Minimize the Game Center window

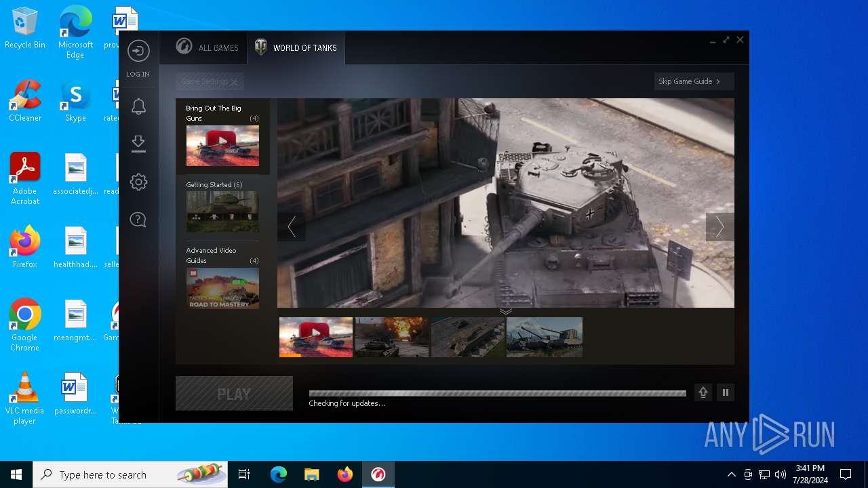point(713,41)
